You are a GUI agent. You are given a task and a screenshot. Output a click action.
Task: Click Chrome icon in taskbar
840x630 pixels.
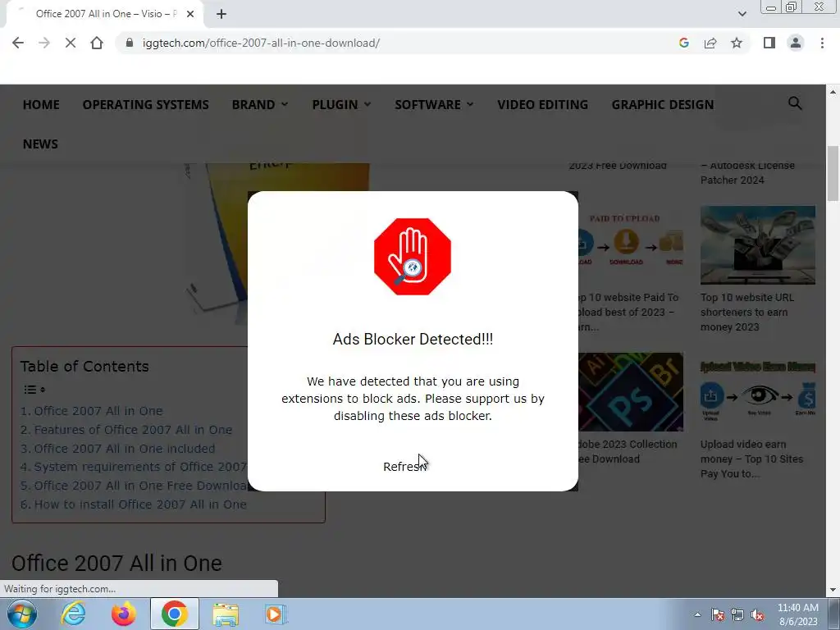pyautogui.click(x=174, y=614)
